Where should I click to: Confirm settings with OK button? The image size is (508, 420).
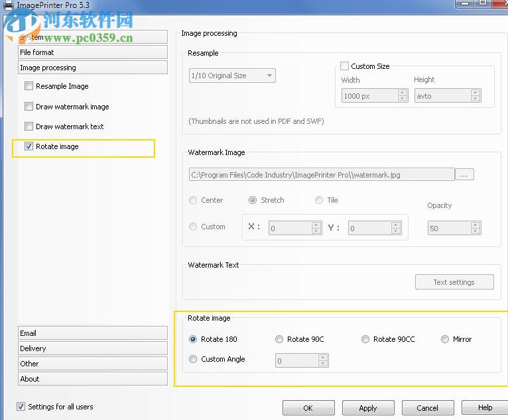pos(308,407)
